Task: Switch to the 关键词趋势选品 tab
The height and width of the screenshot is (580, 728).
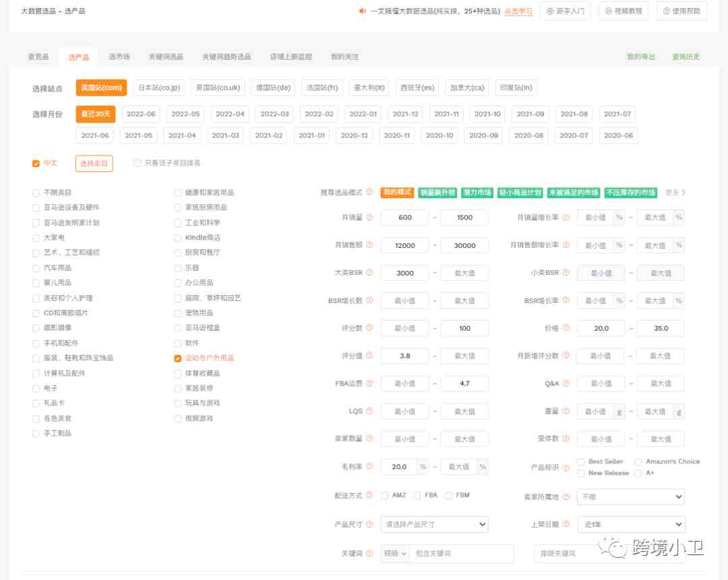Action: pyautogui.click(x=226, y=57)
